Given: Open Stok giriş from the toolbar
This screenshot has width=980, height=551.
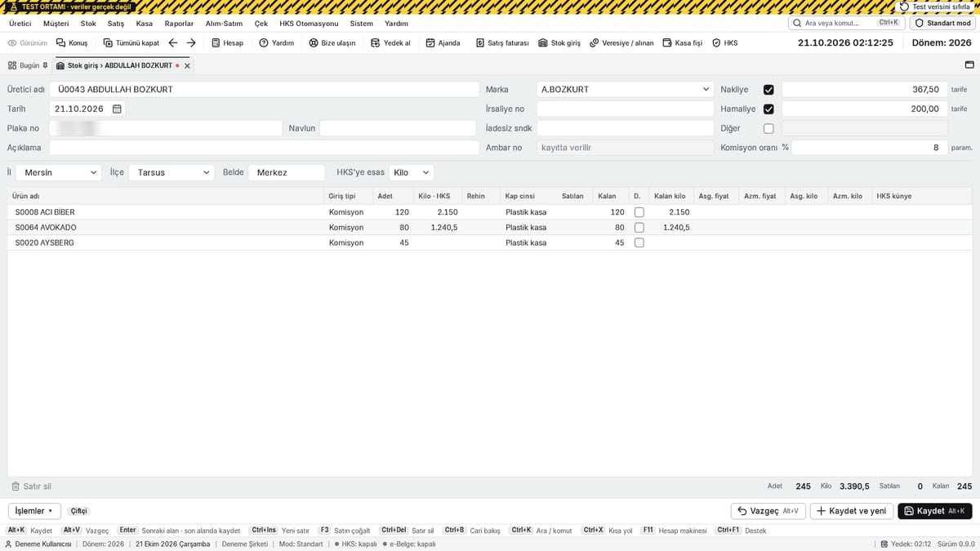Looking at the screenshot, I should pyautogui.click(x=559, y=42).
